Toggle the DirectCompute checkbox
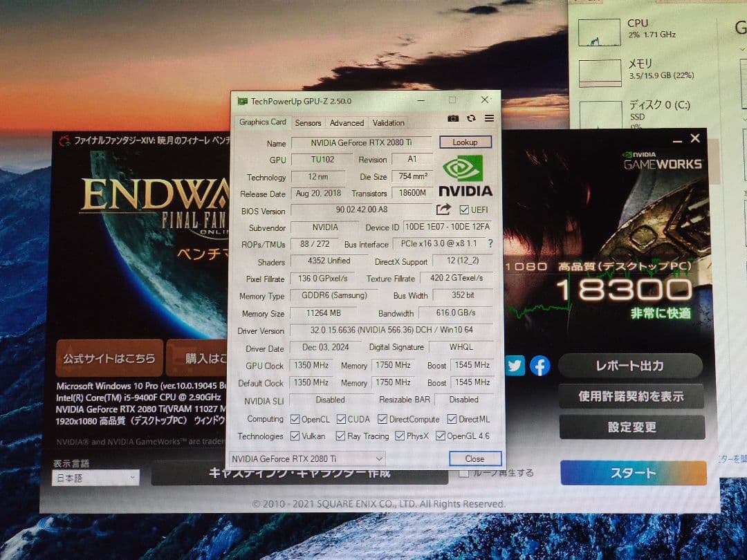This screenshot has height=560, width=747. tap(382, 419)
